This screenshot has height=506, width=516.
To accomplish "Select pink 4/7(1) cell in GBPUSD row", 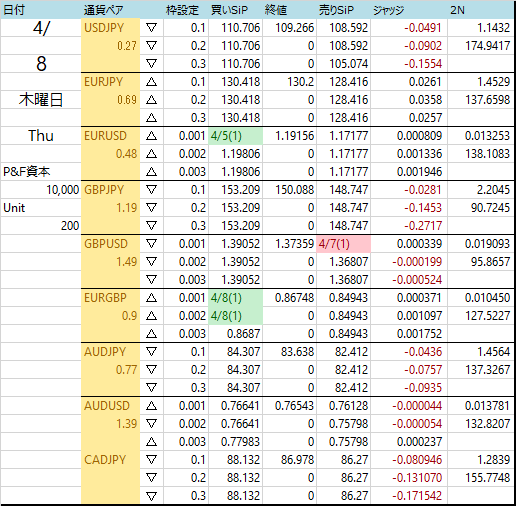I will pyautogui.click(x=343, y=244).
